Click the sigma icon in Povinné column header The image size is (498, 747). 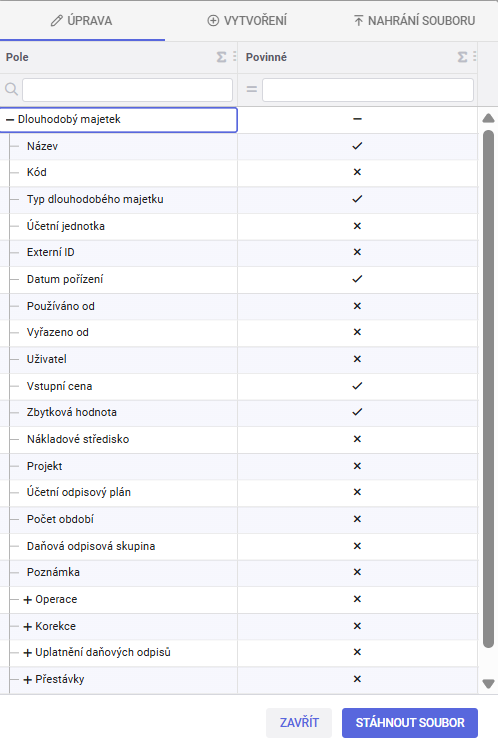click(x=462, y=57)
